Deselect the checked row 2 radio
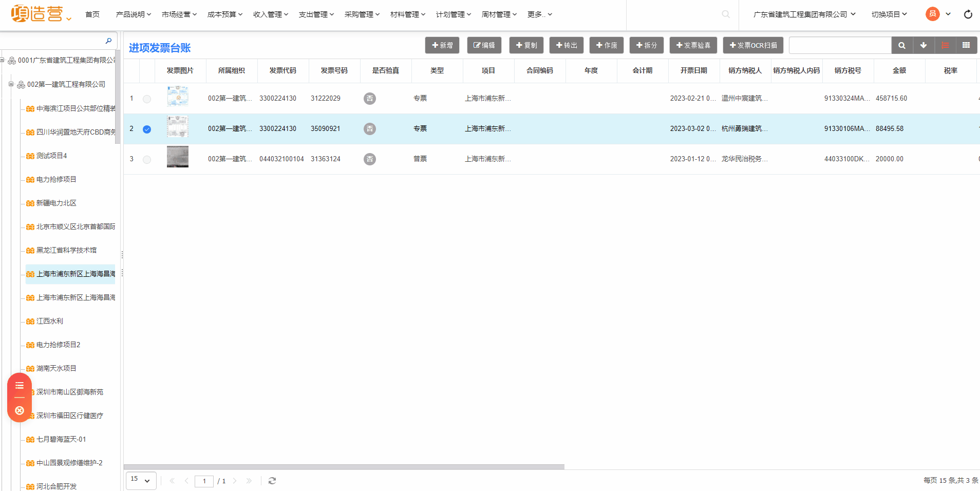The image size is (980, 491). pos(147,129)
